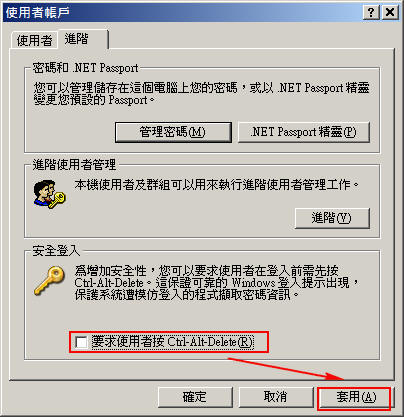Apply settings with 套用(A) button
Viewport: 404px width, 417px height.
[x=354, y=398]
